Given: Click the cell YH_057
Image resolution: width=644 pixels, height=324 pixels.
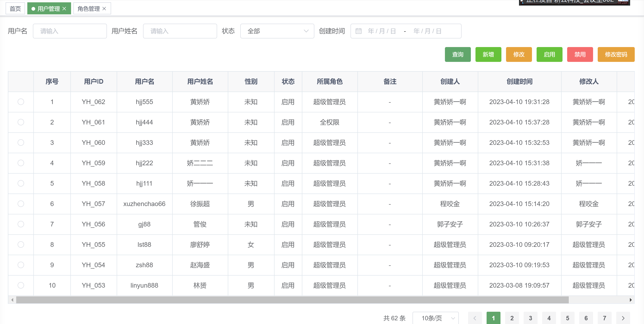Looking at the screenshot, I should (x=94, y=204).
